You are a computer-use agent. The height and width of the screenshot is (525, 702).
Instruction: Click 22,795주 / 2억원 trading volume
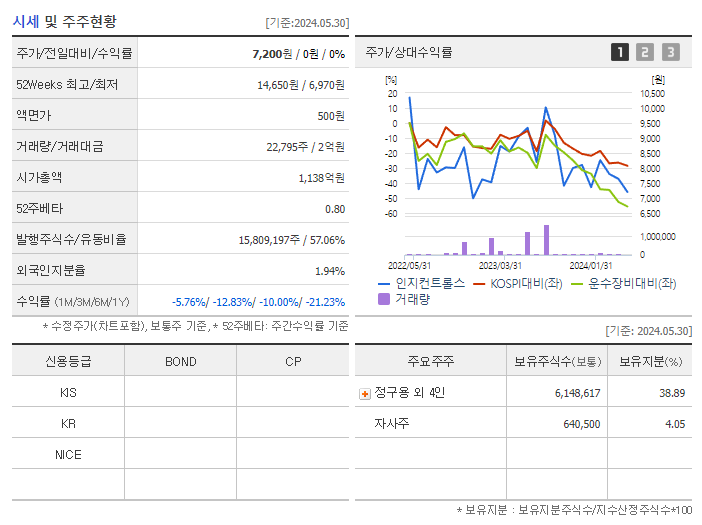tap(305, 147)
